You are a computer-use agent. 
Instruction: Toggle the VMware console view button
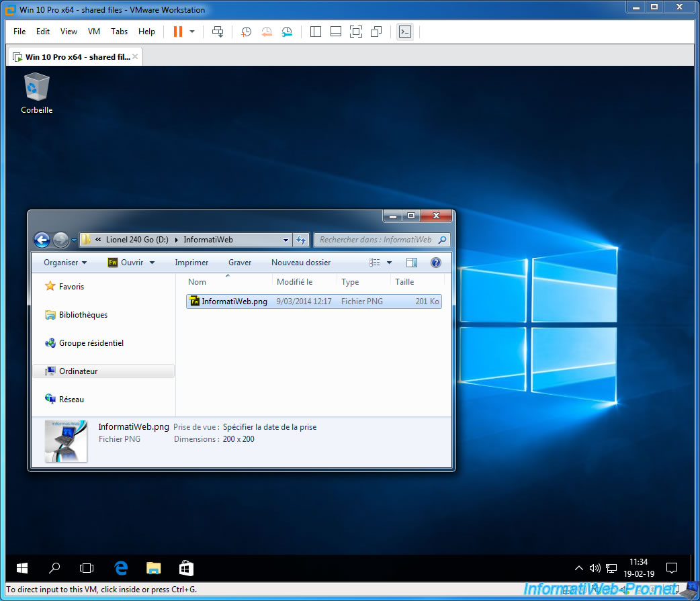404,32
